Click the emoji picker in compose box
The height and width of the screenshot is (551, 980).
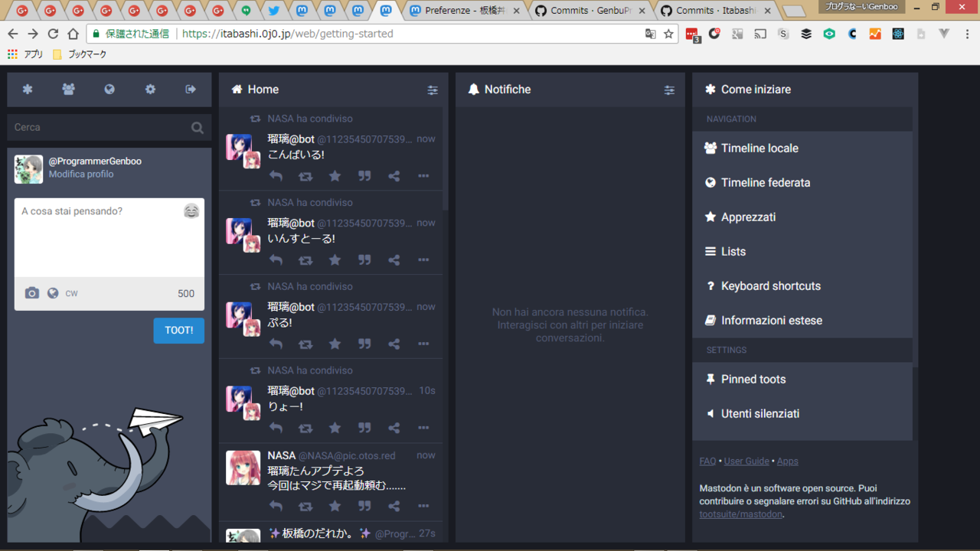pyautogui.click(x=191, y=211)
